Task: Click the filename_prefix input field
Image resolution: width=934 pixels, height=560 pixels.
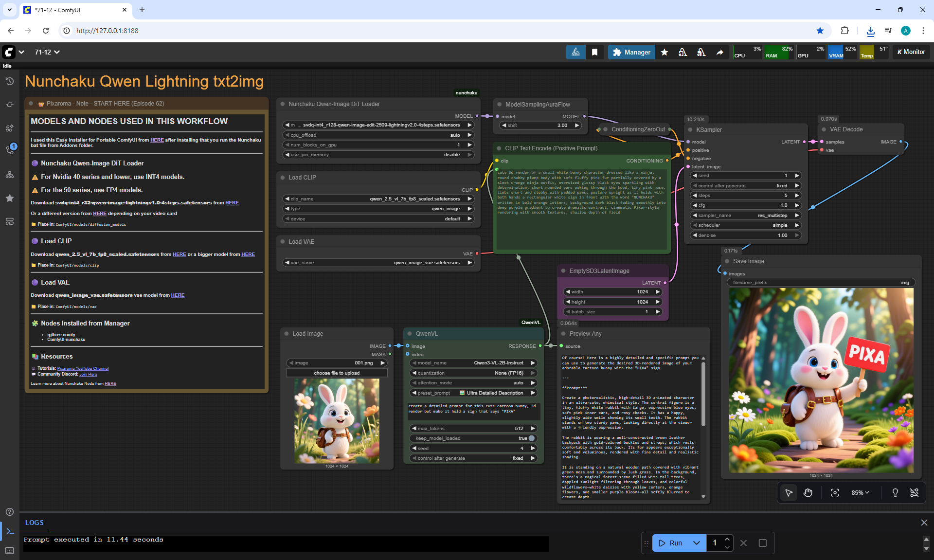Action: pyautogui.click(x=821, y=283)
